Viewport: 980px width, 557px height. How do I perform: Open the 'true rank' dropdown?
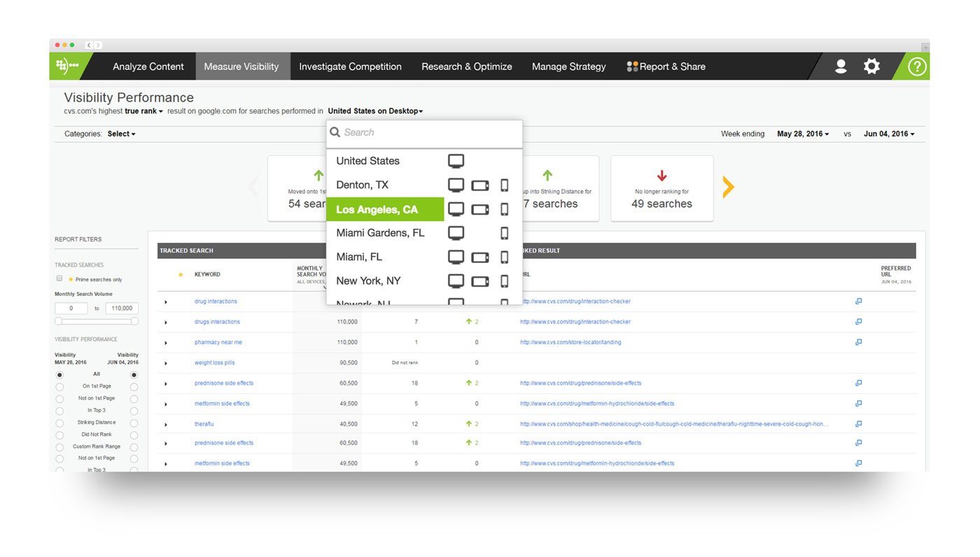tap(143, 111)
